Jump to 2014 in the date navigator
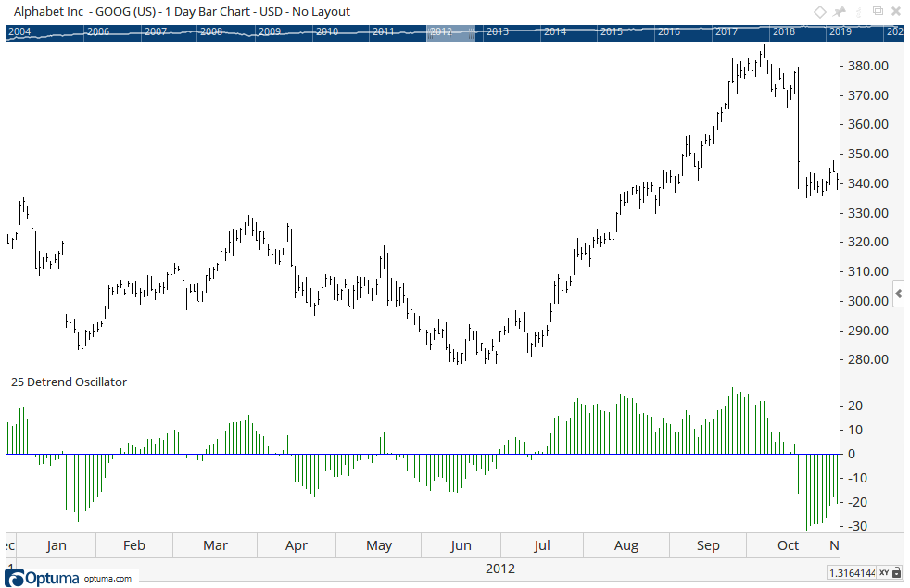910x588 pixels. [x=555, y=31]
